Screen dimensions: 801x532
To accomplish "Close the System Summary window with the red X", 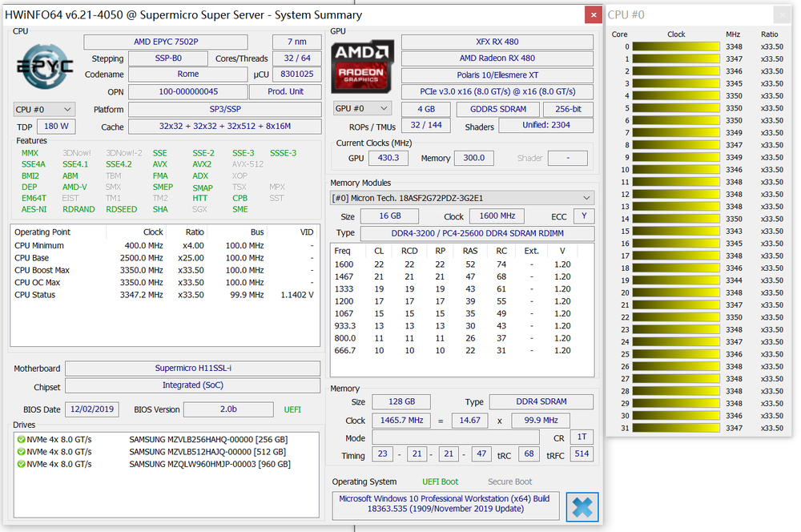I will tap(593, 14).
